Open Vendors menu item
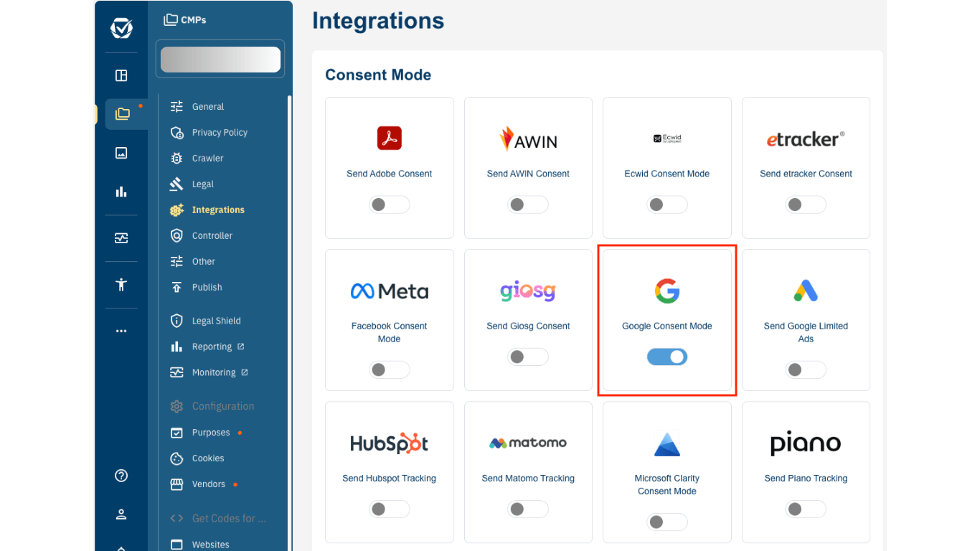Viewport: 980px width, 551px height. 203,484
